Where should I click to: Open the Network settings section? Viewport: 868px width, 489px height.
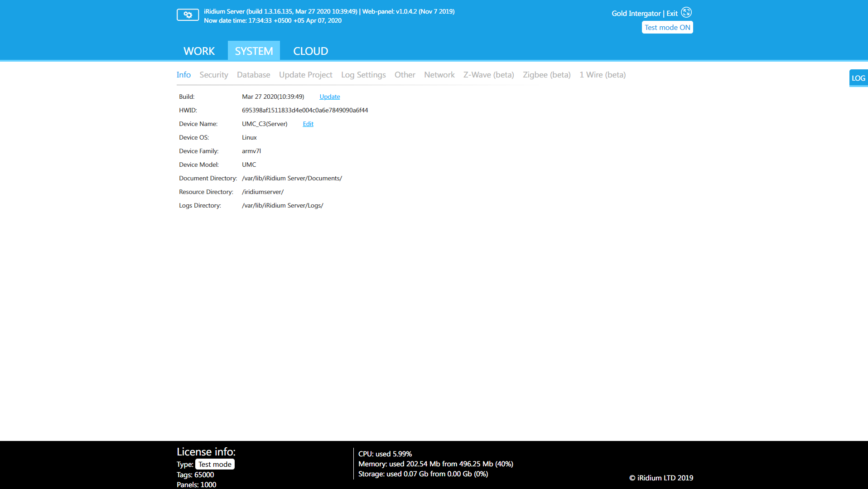coord(439,75)
